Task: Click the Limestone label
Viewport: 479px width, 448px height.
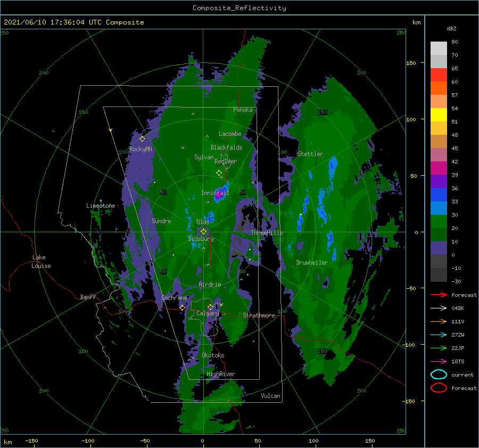Action: pyautogui.click(x=101, y=206)
